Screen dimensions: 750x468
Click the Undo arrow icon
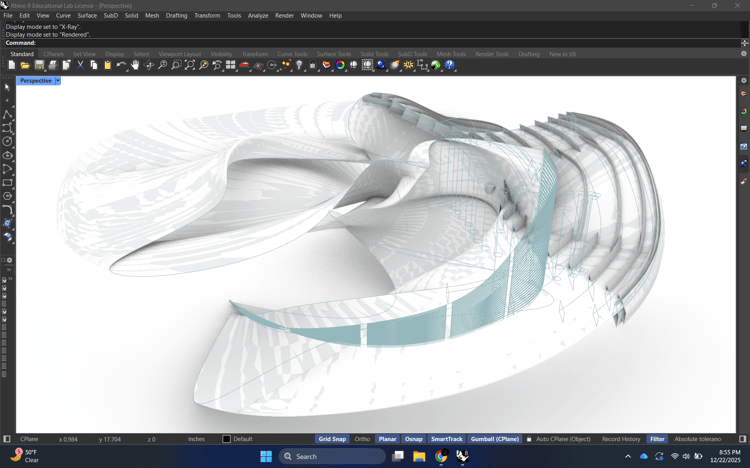121,65
